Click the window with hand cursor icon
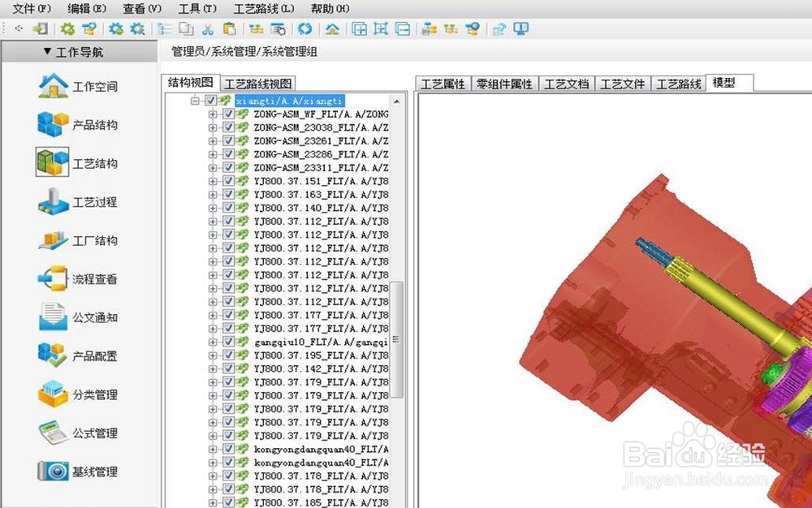This screenshot has width=812, height=508. [x=278, y=29]
